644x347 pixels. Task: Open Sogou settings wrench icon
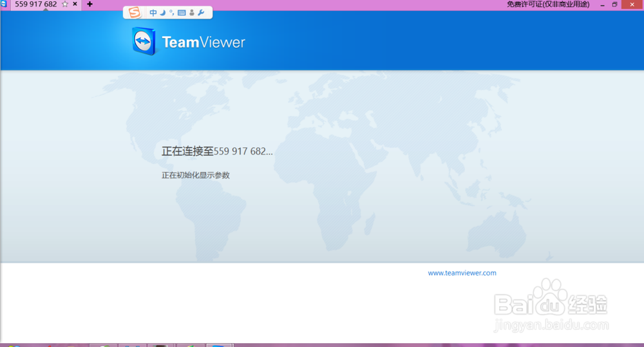click(201, 13)
